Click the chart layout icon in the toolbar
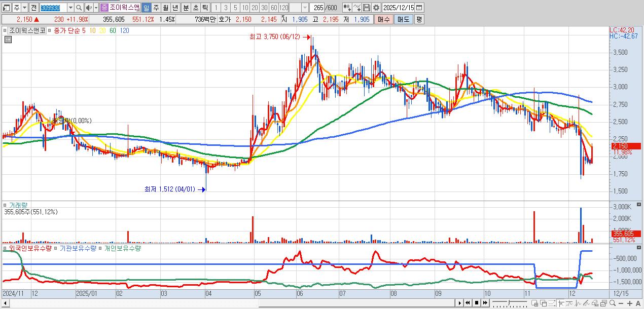The height and width of the screenshot is (309, 644). coord(6,8)
